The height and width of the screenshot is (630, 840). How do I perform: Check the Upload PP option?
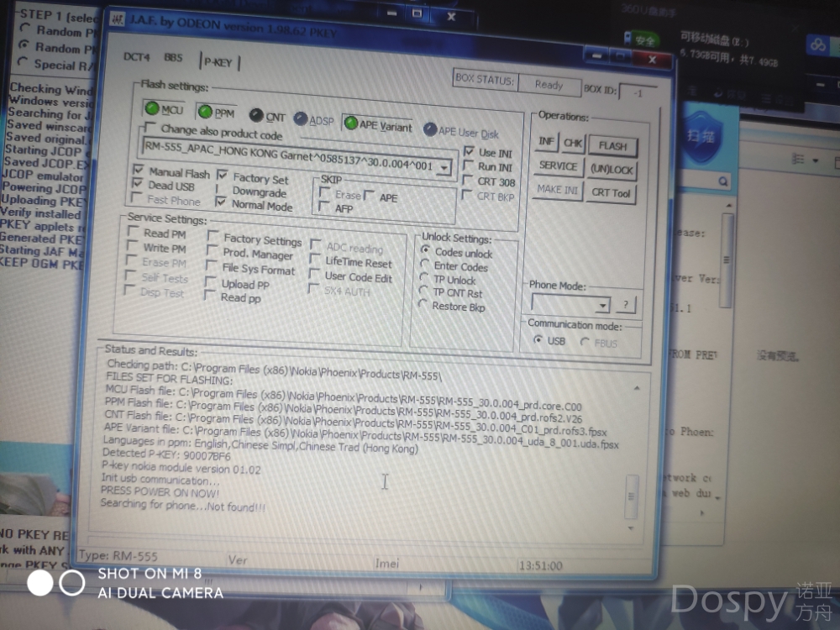[211, 281]
